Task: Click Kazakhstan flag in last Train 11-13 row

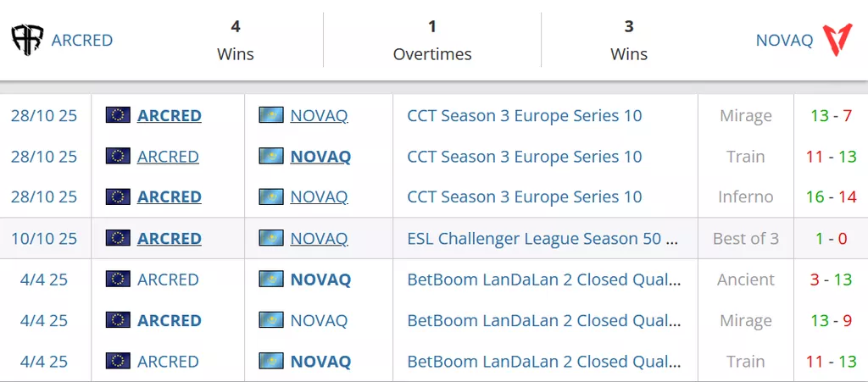Action: 271,361
